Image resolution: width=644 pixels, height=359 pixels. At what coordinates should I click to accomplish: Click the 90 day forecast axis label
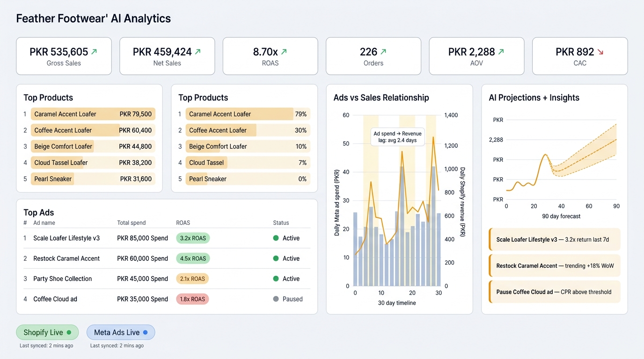pos(561,216)
